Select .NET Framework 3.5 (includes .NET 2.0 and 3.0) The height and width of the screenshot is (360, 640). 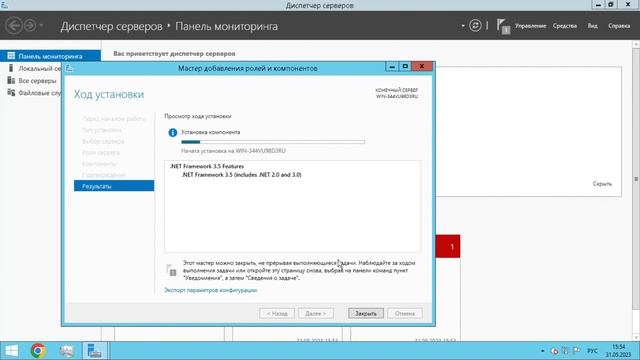[x=242, y=174]
